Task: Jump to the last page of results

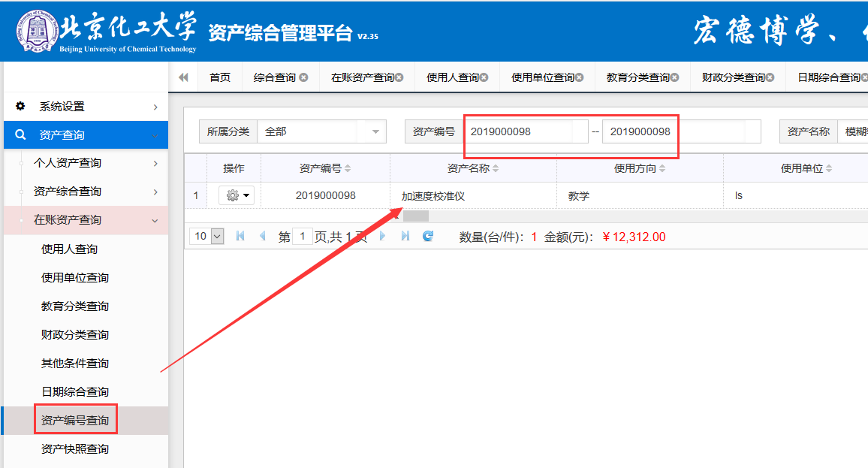Action: pyautogui.click(x=405, y=237)
